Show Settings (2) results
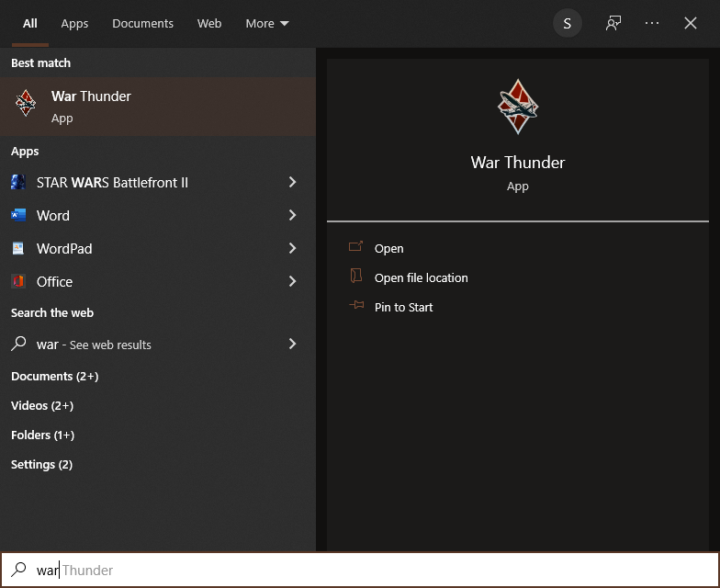The height and width of the screenshot is (588, 720). pyautogui.click(x=42, y=465)
